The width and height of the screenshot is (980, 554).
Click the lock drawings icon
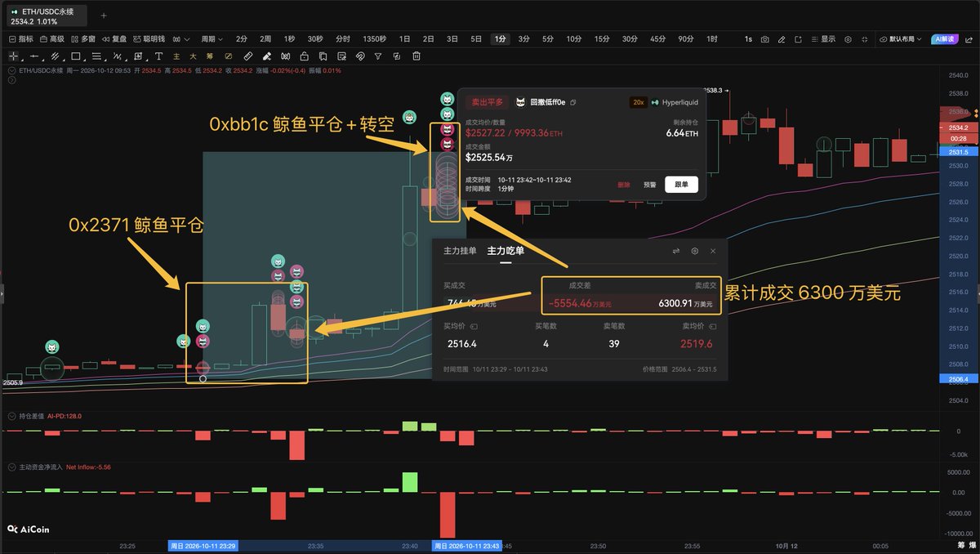point(304,56)
